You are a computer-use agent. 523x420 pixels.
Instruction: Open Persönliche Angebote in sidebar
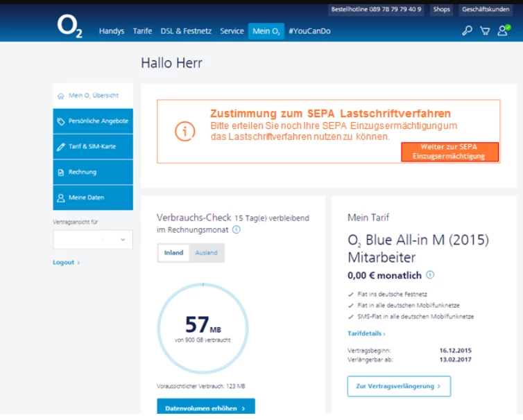93,121
